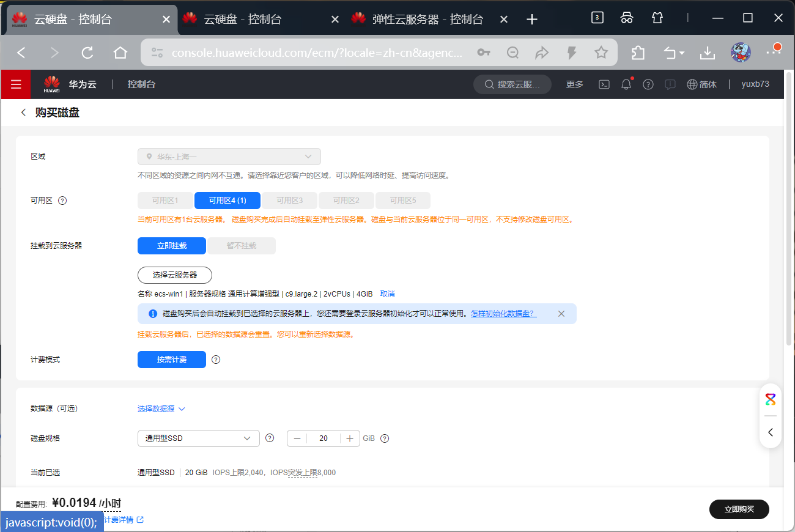Open browser downloads
795x532 pixels.
[x=708, y=53]
